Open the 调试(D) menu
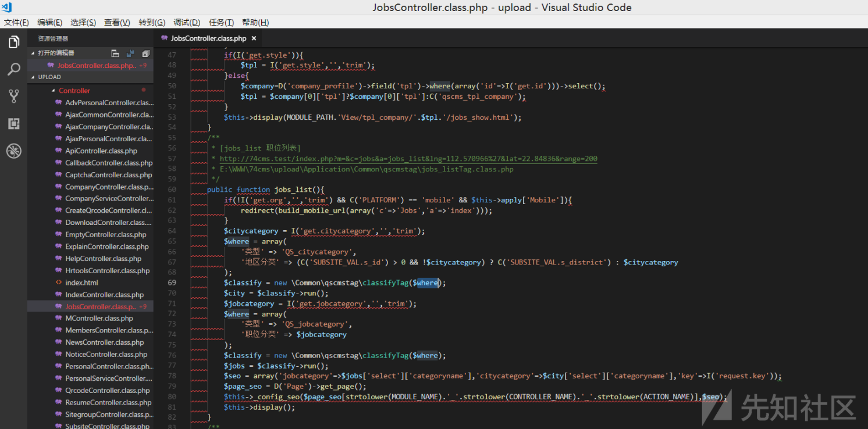The image size is (868, 429). coord(186,22)
